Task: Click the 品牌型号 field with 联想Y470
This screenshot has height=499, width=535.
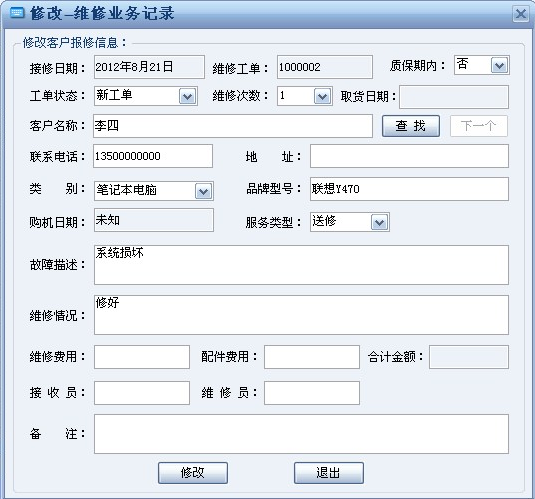Action: click(409, 189)
